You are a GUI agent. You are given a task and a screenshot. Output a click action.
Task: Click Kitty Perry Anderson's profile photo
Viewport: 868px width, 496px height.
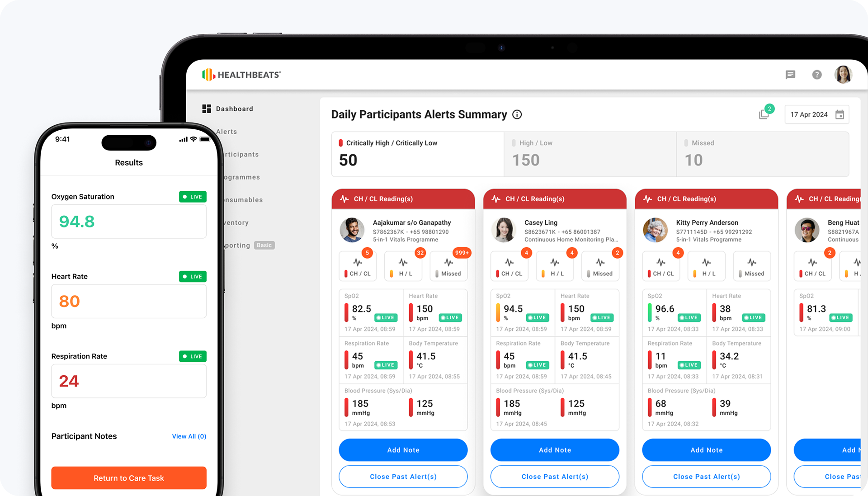[x=655, y=230]
